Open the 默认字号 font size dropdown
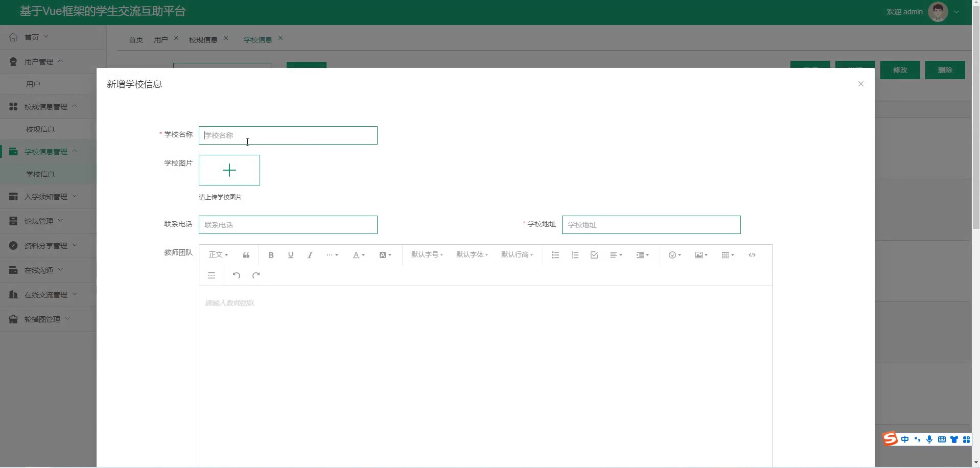Image resolution: width=980 pixels, height=468 pixels. pos(427,255)
